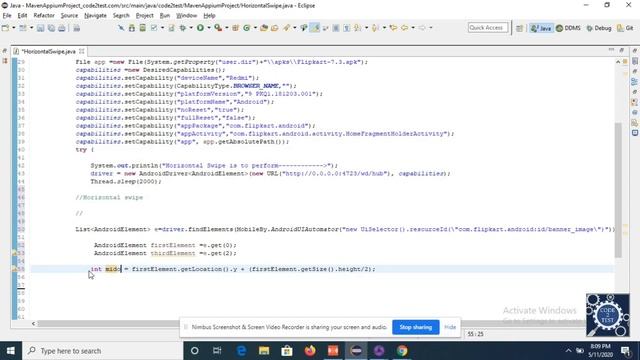Viewport: 640px width, 360px height.
Task: Toggle Show Whitespace Characters
Action: [347, 28]
